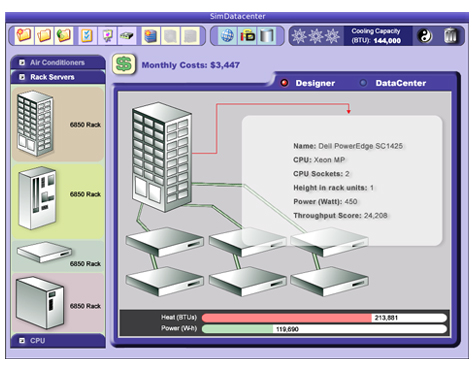Select the large rack tower in designer canvas
The image size is (474, 371).
point(162,157)
